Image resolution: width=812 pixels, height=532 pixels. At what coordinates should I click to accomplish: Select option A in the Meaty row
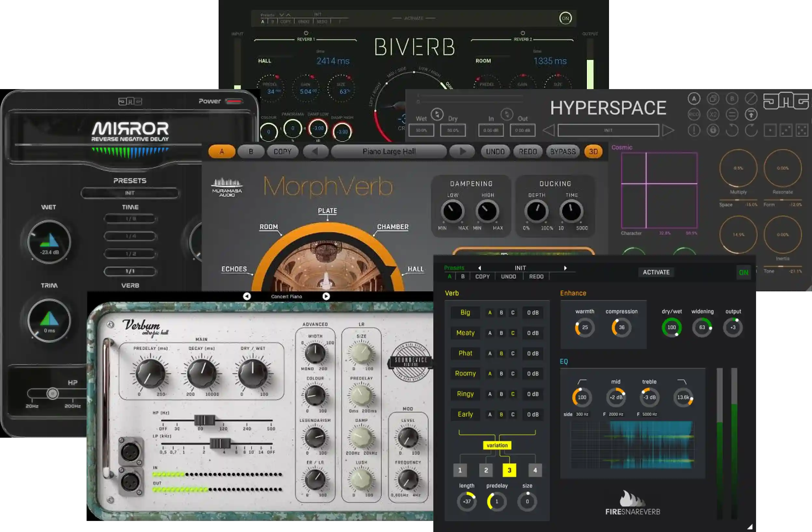coord(490,333)
